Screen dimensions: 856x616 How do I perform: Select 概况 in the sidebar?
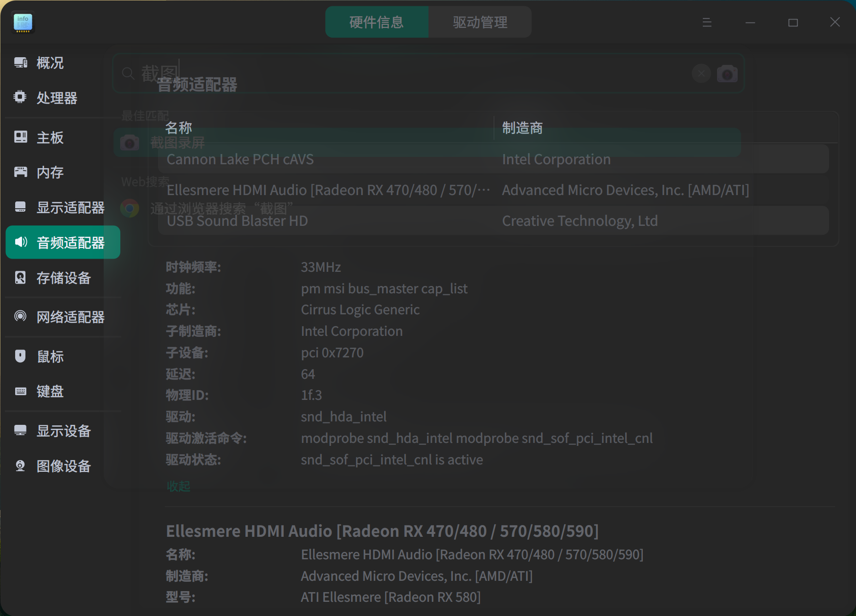point(50,63)
